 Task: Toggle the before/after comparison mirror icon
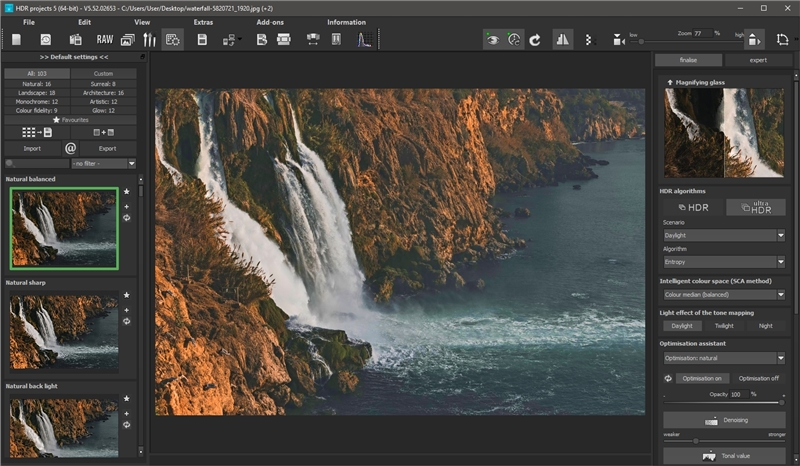pos(562,40)
